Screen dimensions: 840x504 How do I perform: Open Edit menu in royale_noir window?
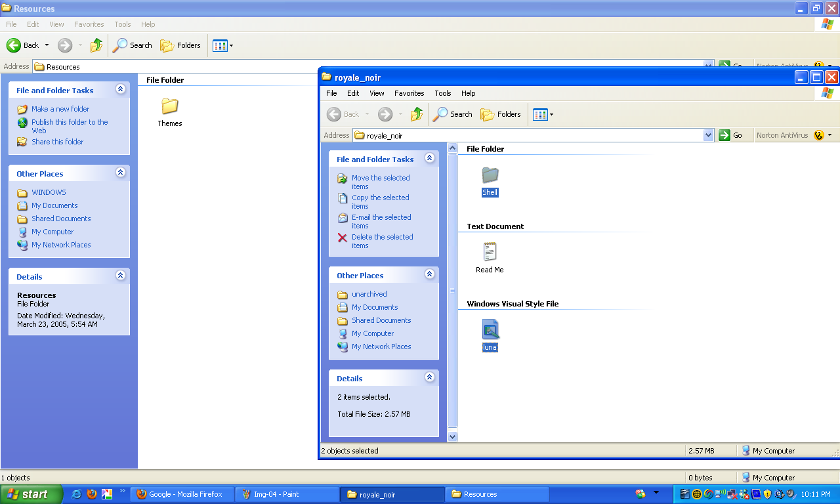coord(353,93)
